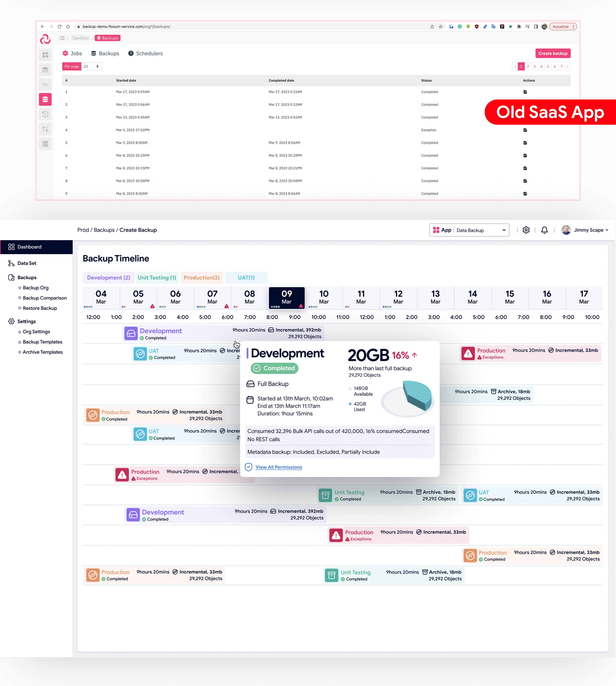Viewport: 616px width, 686px height.
Task: Click the browser home icon
Action: (68, 26)
